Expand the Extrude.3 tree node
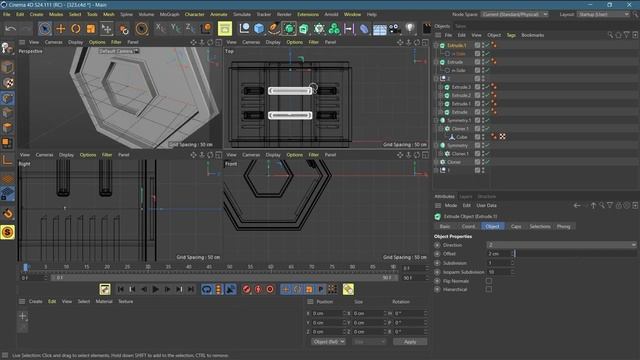The width and height of the screenshot is (640, 360). point(441,87)
